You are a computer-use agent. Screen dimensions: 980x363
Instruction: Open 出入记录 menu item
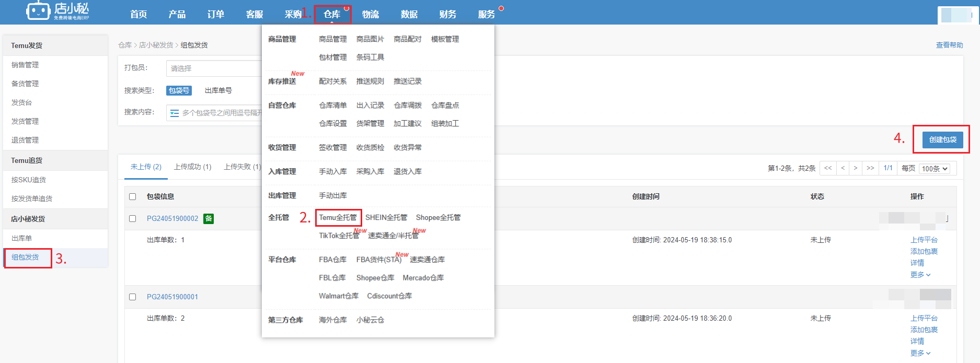point(370,106)
